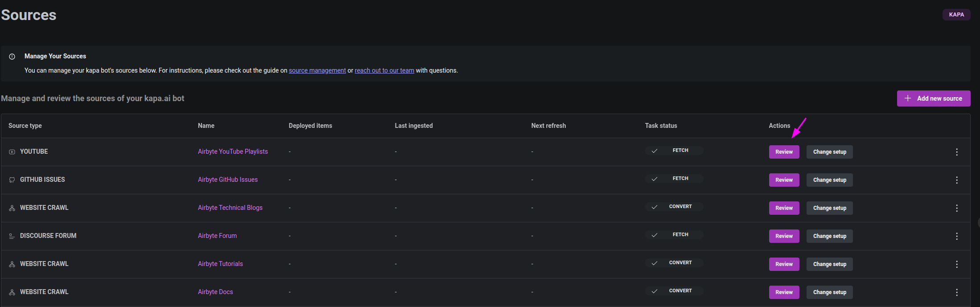Open more options for Airbyte YouTube Playlists

tap(957, 152)
